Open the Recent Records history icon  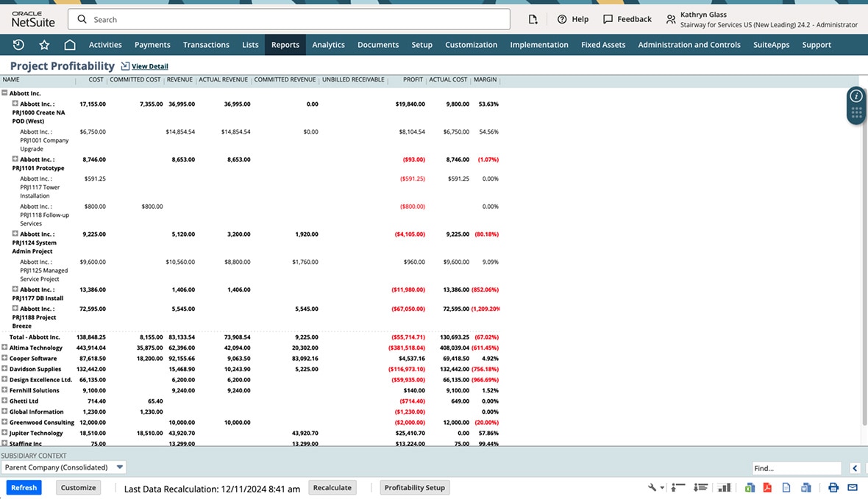click(x=19, y=45)
